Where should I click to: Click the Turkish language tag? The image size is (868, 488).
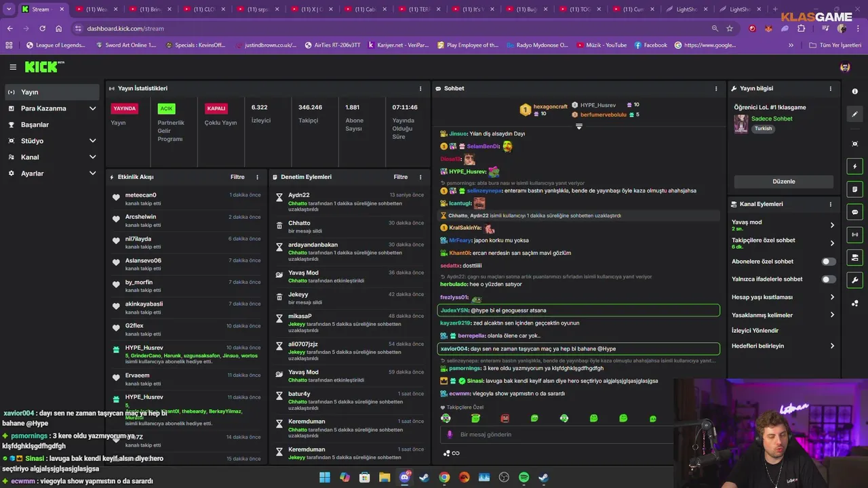pos(764,129)
